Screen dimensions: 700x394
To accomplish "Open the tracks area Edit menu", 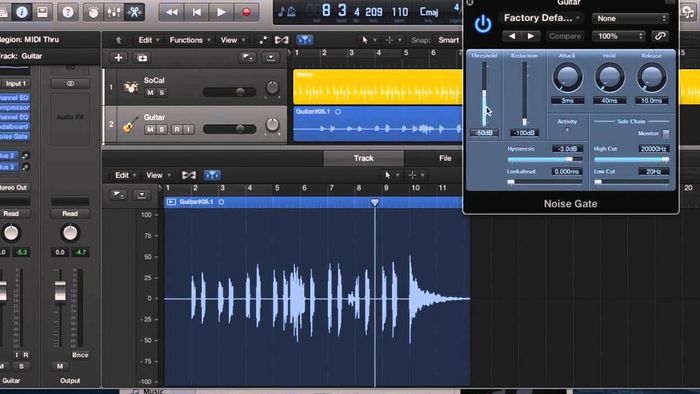I will pos(149,40).
